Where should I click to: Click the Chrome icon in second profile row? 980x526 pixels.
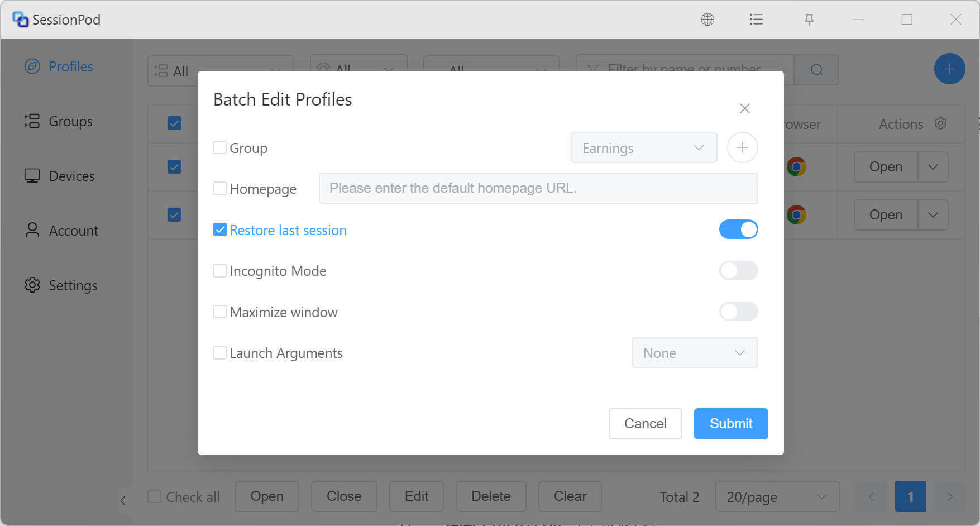(796, 214)
